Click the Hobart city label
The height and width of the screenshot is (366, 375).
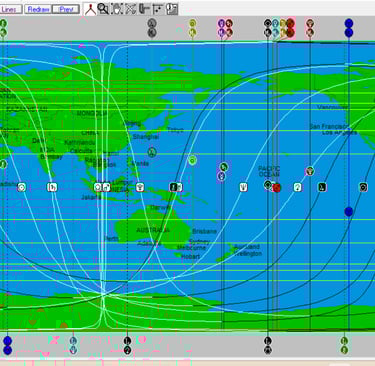[190, 256]
